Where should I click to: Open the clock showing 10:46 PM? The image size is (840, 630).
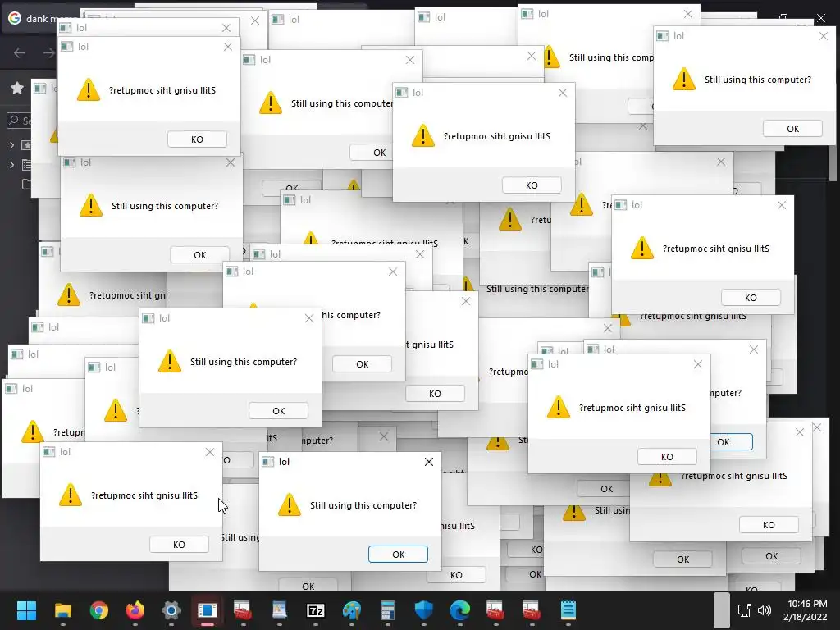pos(806,610)
